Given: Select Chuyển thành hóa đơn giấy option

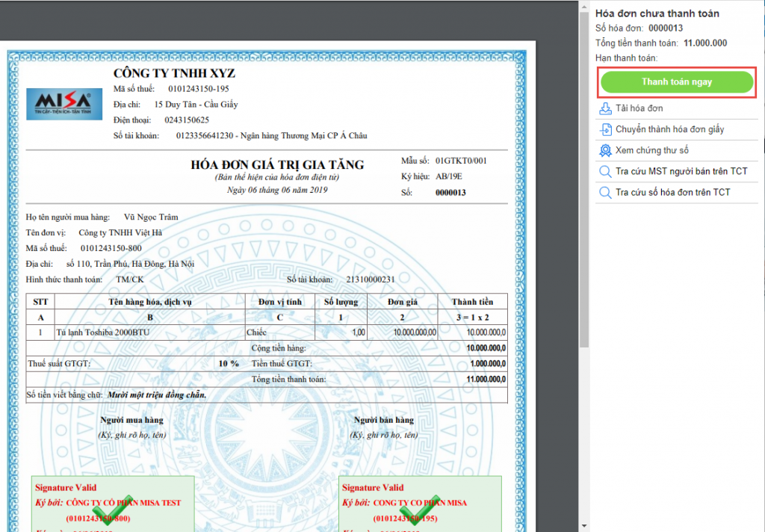Looking at the screenshot, I should pos(669,129).
